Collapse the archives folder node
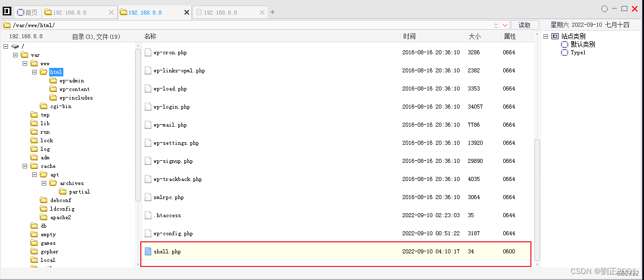This screenshot has width=644, height=280. click(44, 183)
